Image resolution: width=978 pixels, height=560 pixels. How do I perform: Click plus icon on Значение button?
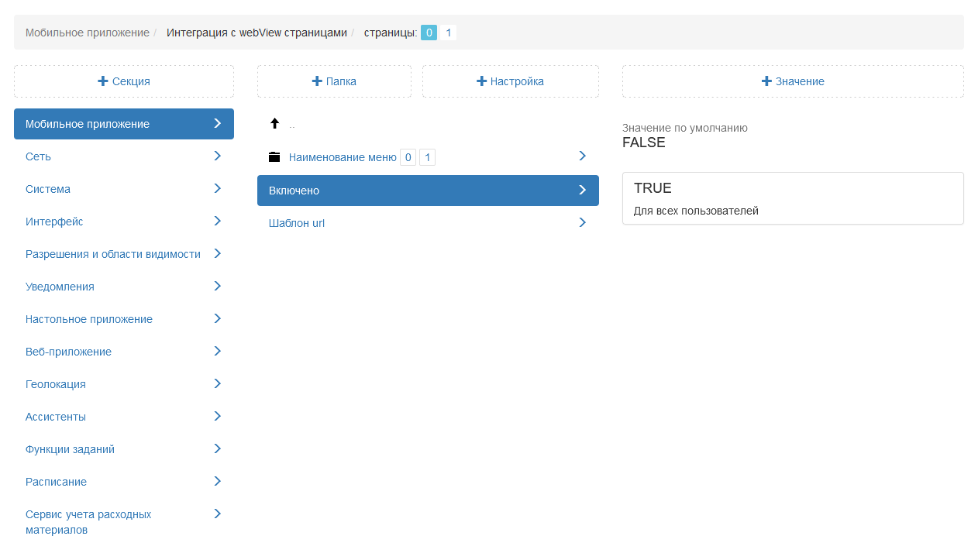click(766, 81)
